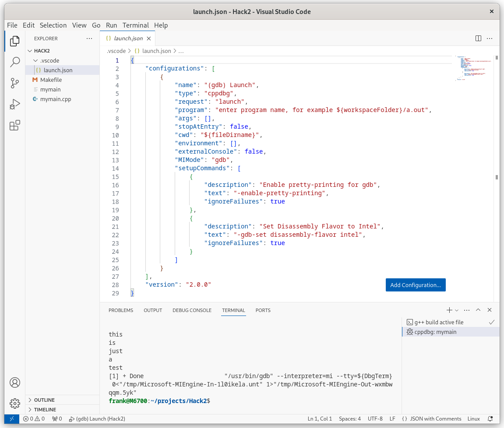
Task: Open the Go menu
Action: click(x=96, y=25)
